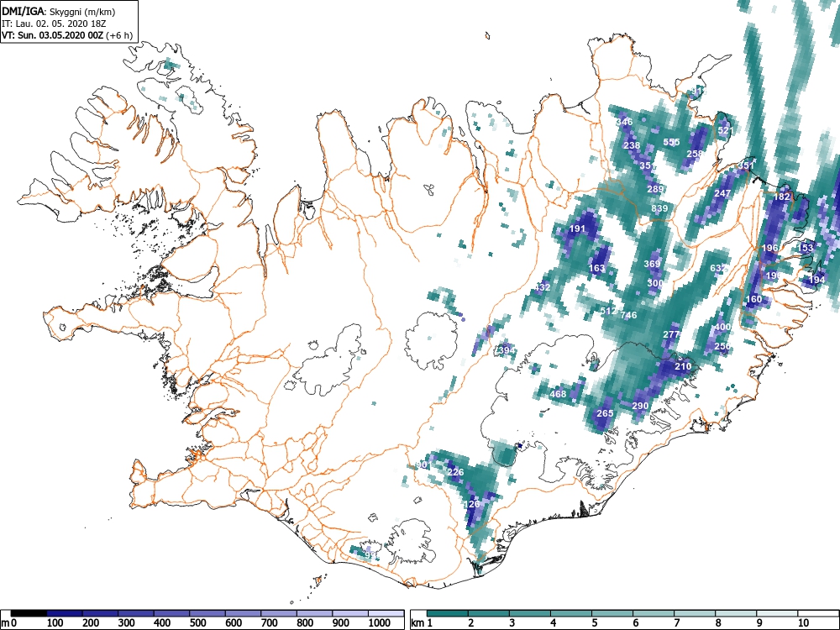Click the darkest teal swatch between km 1 and 2
This screenshot has height=630, width=840.
tap(448, 613)
